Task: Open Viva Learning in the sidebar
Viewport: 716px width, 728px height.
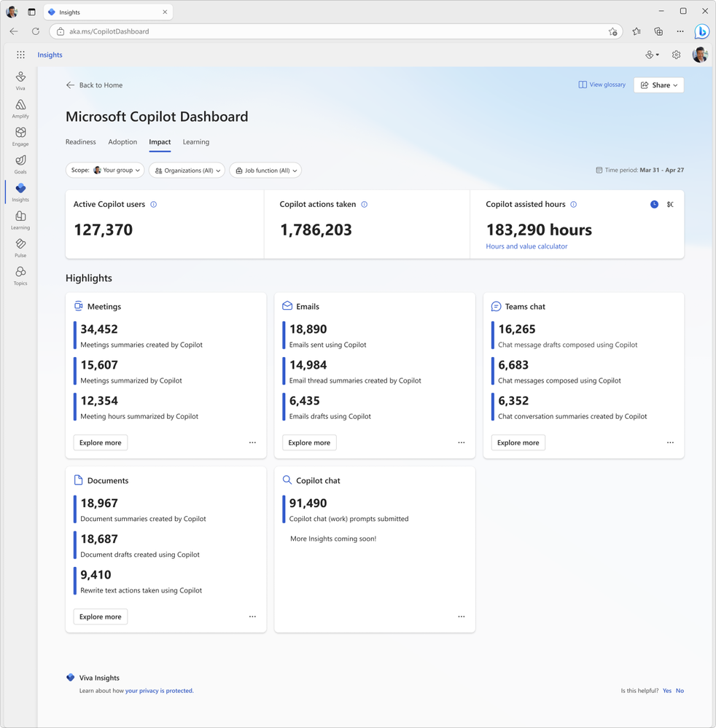Action: 20,220
